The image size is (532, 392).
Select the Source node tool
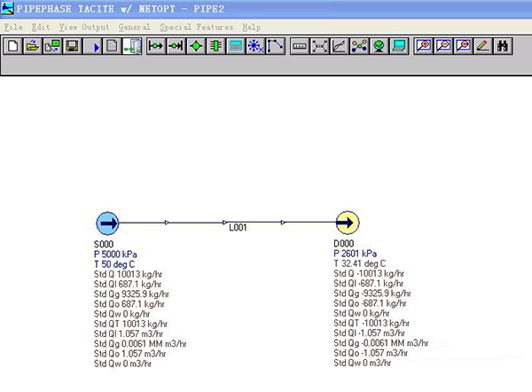(156, 46)
